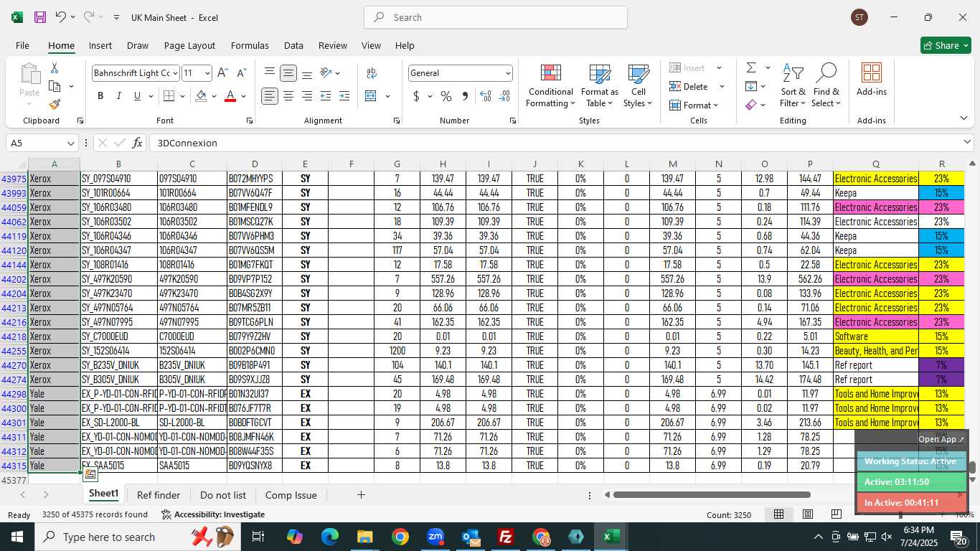Open the Merge & Center dropdown arrow

pyautogui.click(x=387, y=96)
